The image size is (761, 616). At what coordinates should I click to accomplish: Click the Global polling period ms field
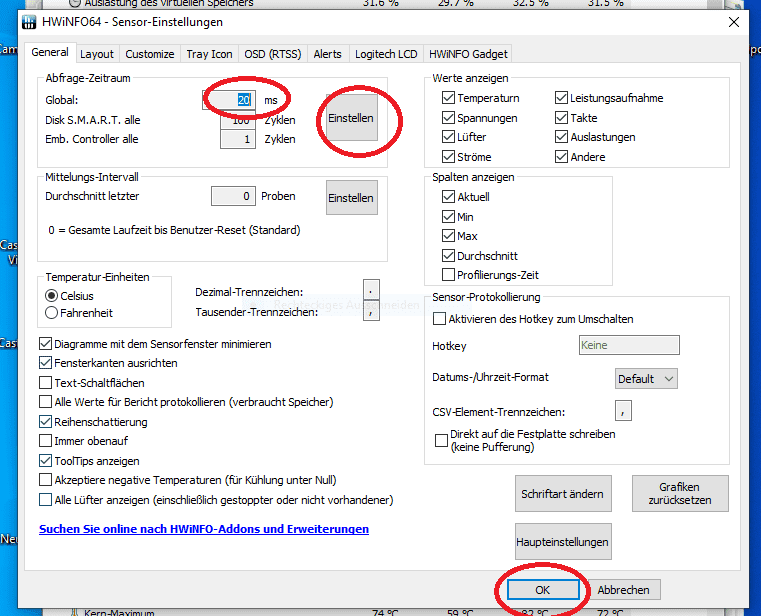point(230,100)
